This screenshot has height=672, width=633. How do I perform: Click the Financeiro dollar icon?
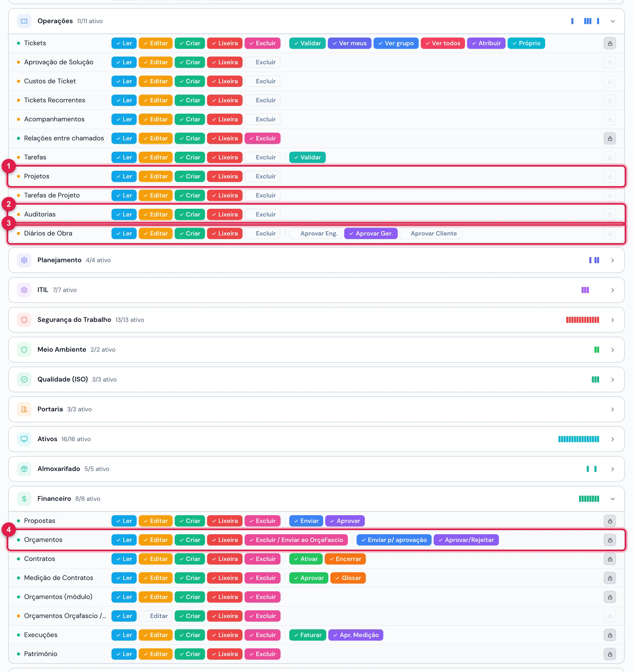(24, 498)
